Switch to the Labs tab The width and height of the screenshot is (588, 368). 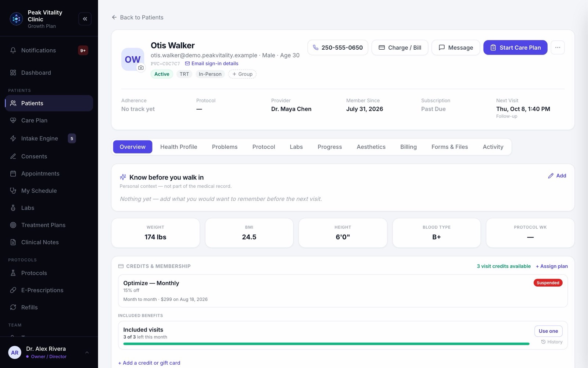tap(296, 147)
